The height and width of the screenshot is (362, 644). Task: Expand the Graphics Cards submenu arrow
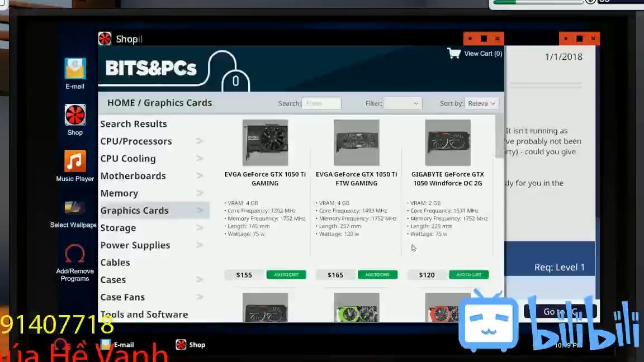click(200, 210)
